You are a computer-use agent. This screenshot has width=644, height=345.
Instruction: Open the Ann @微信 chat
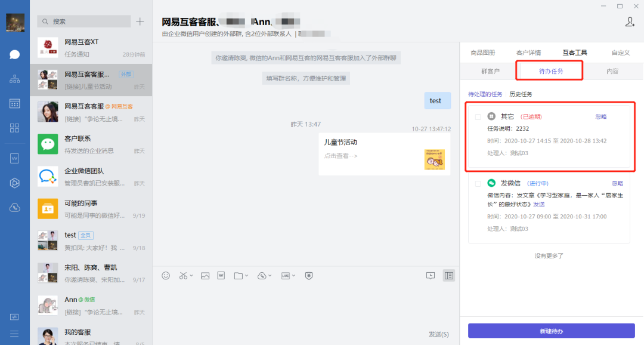91,306
